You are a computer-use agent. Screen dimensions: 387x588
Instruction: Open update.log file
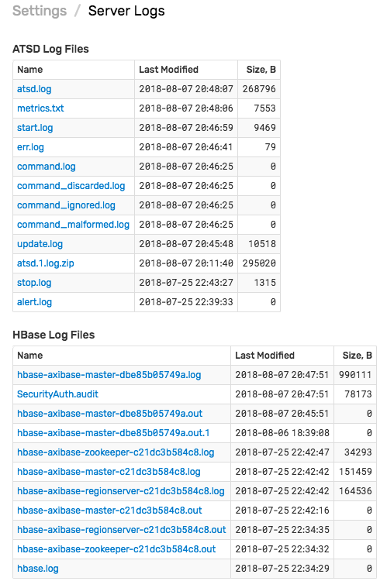pyautogui.click(x=40, y=244)
